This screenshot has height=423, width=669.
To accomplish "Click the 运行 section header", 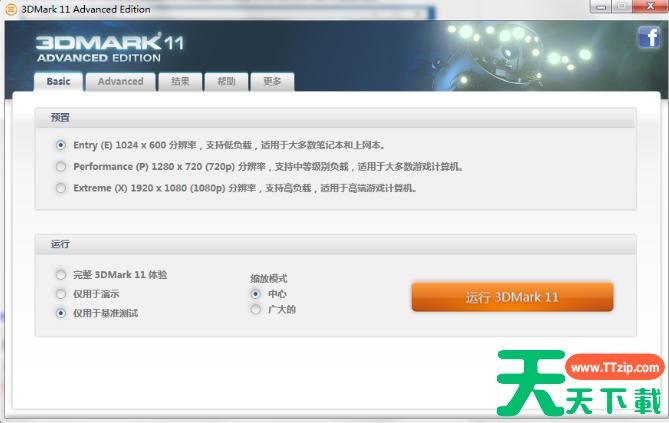I will [335, 244].
